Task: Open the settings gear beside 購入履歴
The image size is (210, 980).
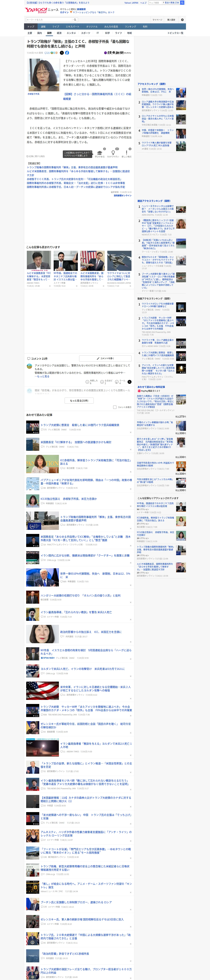Action: pos(182,20)
